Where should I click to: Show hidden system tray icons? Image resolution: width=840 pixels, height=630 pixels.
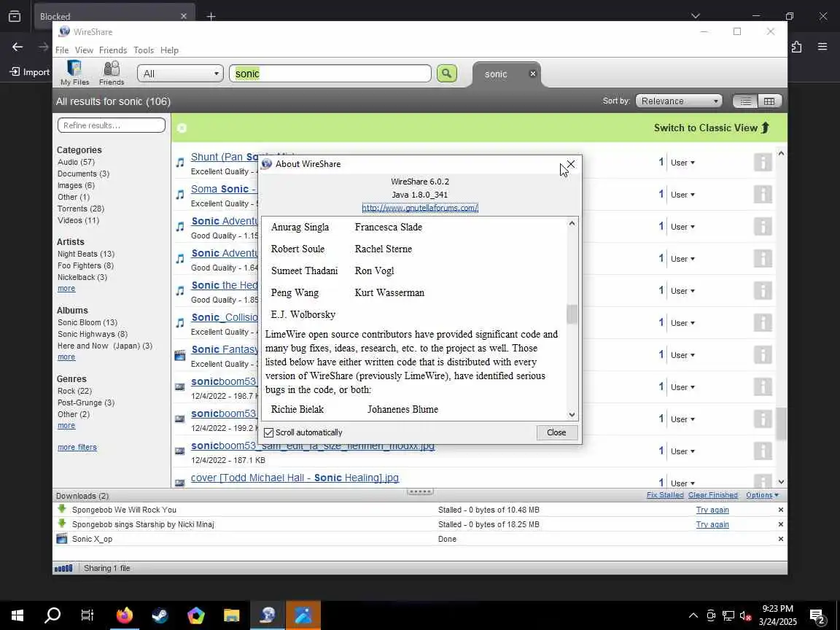693,615
